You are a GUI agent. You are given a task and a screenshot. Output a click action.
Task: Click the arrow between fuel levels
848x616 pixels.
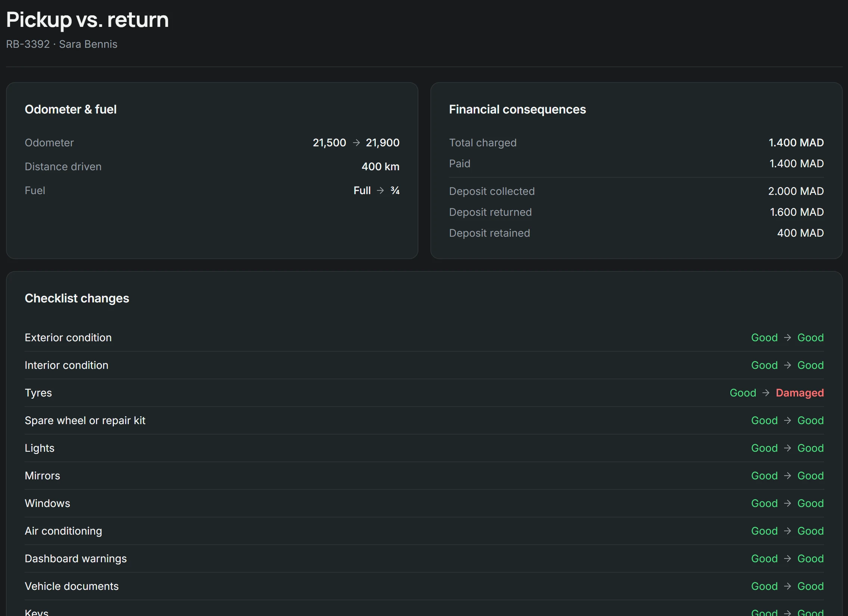tap(380, 190)
